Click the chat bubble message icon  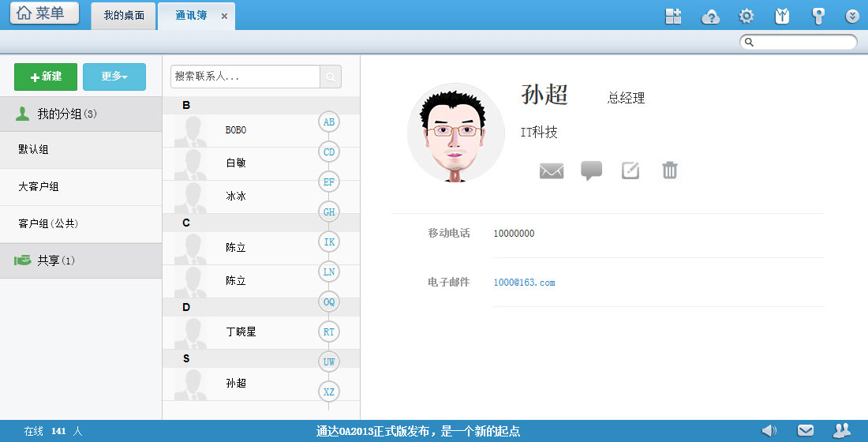[591, 170]
